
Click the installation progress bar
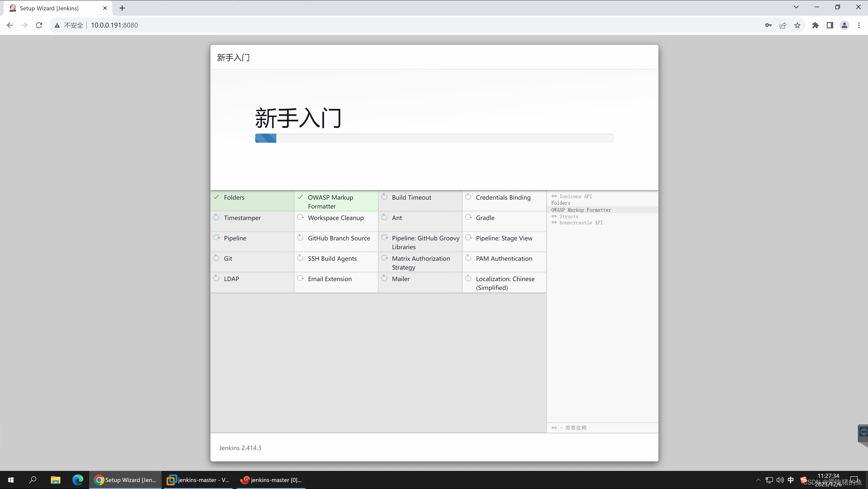pyautogui.click(x=434, y=138)
